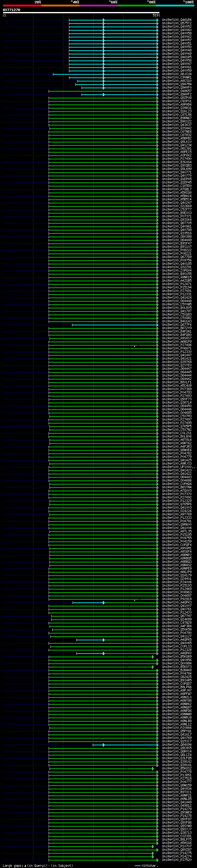Click the orange ~40% identity legend segment

pos(60,6)
